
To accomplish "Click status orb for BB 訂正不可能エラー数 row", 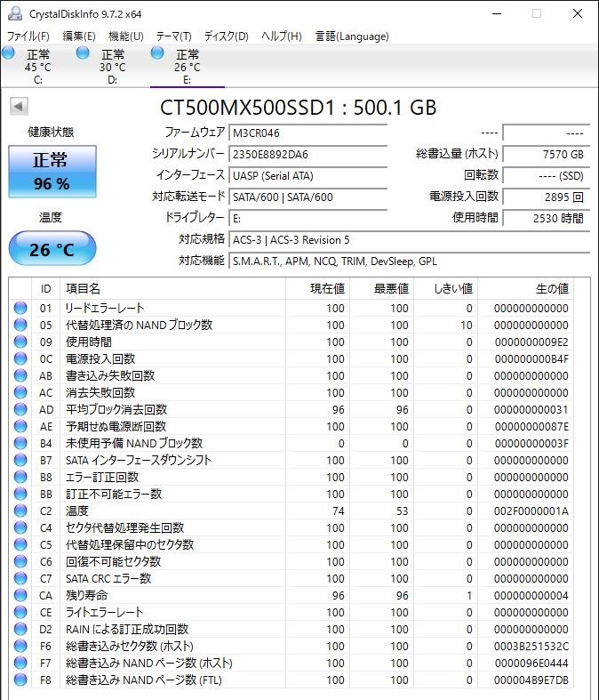I will coord(20,494).
